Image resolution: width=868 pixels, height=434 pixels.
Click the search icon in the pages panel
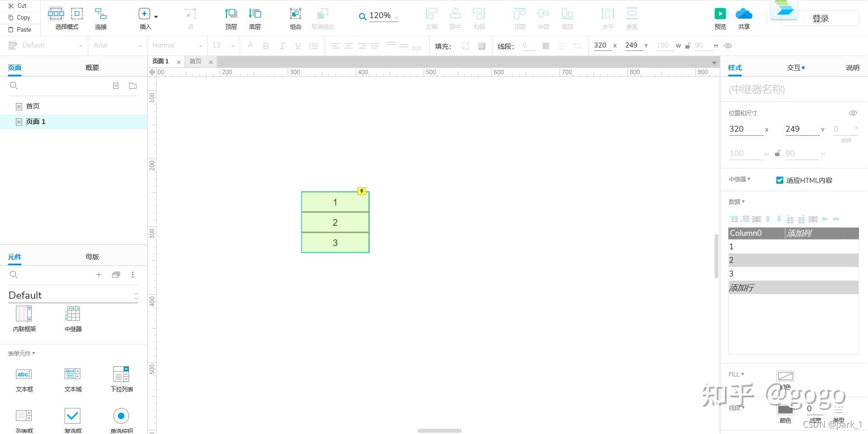[x=14, y=86]
